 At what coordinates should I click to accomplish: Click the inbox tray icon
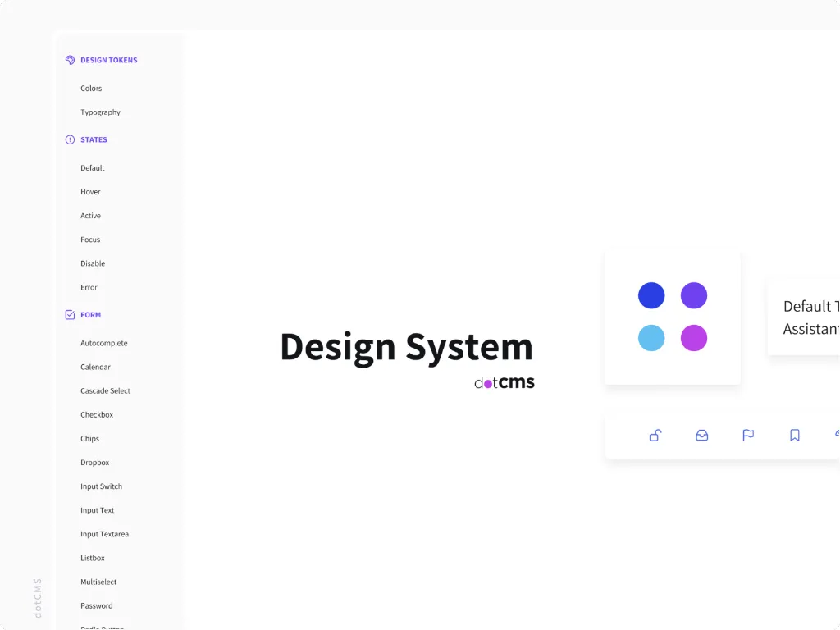click(x=701, y=436)
